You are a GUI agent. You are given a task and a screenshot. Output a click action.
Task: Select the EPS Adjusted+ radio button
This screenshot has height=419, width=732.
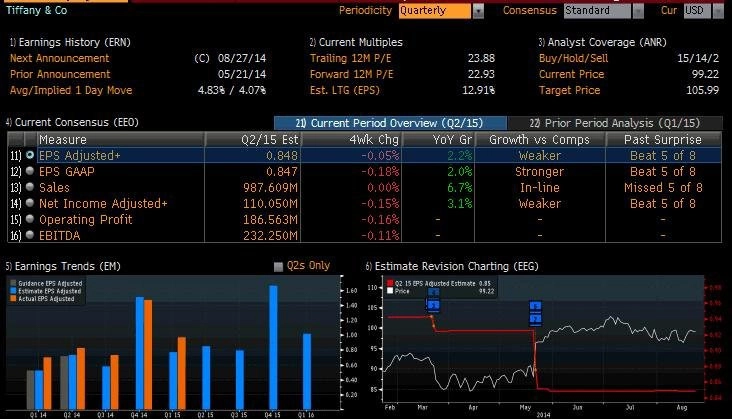click(30, 155)
